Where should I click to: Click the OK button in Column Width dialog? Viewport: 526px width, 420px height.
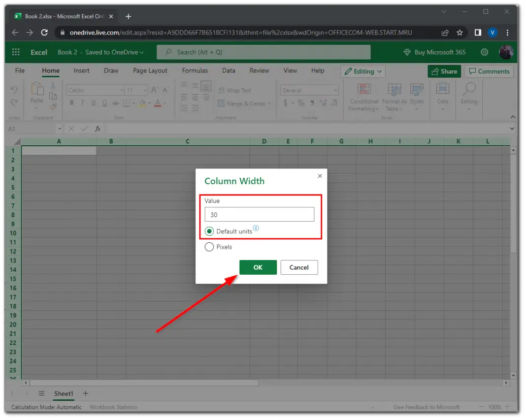(258, 267)
